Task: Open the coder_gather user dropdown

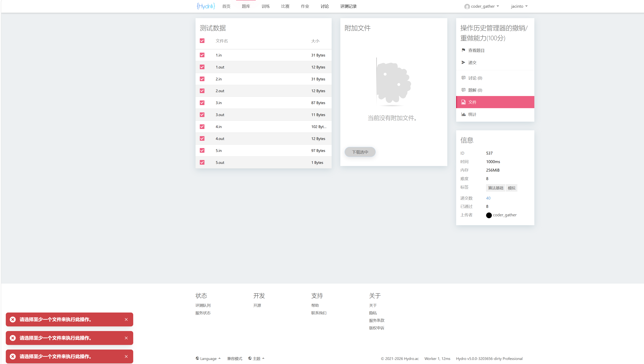Action: [482, 6]
